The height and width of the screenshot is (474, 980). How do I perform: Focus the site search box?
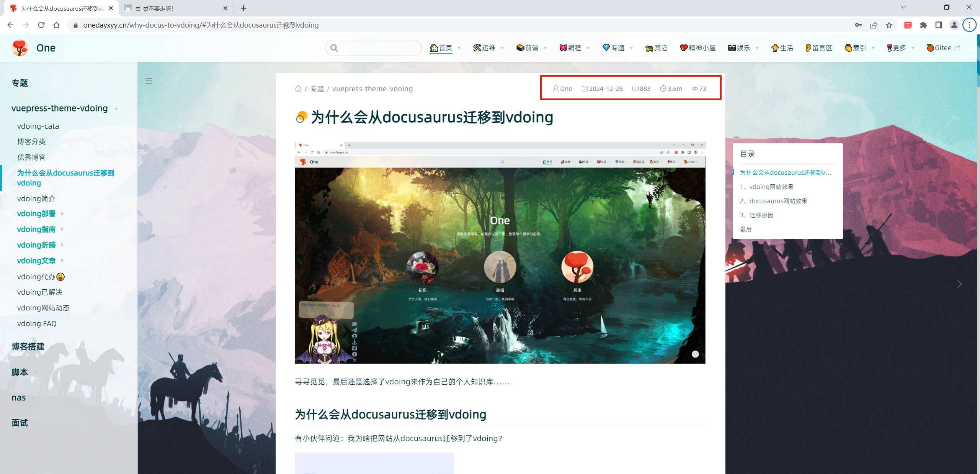click(374, 48)
